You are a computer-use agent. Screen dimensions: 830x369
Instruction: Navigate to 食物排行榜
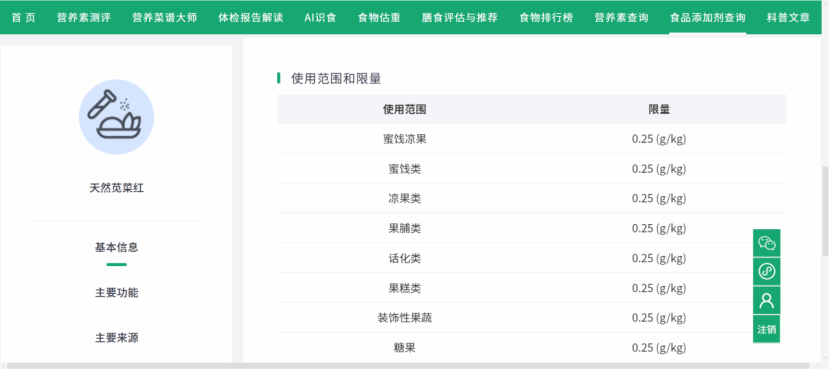coord(546,17)
